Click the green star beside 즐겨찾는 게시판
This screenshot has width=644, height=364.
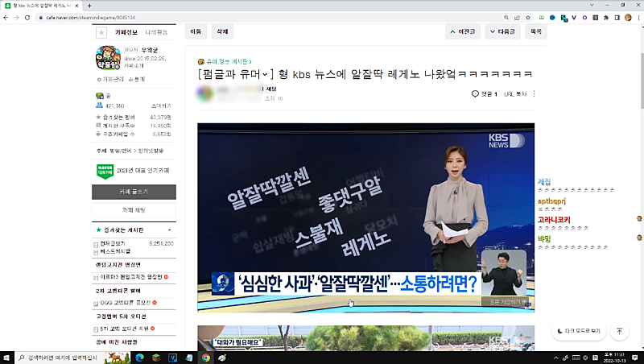[98, 230]
